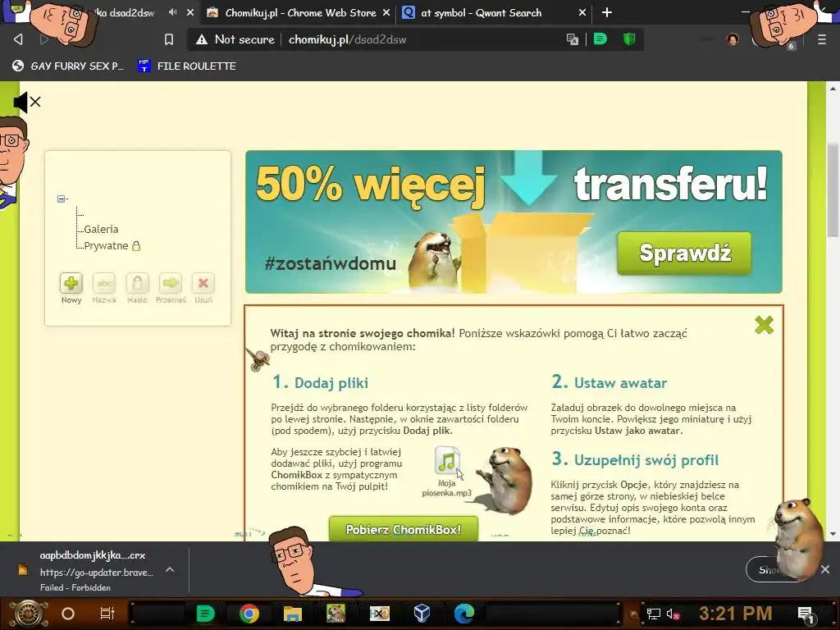Close the Qwant Search tab
The image size is (840, 630).
click(582, 12)
